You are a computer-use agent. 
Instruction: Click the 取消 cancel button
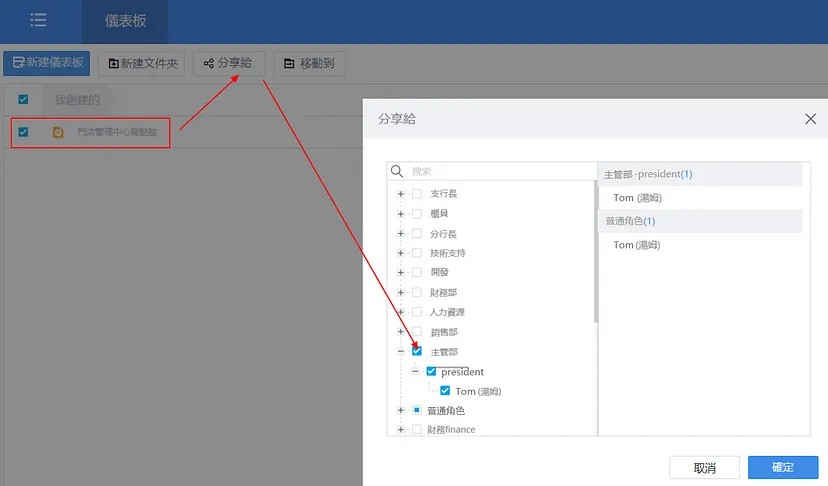pos(704,468)
